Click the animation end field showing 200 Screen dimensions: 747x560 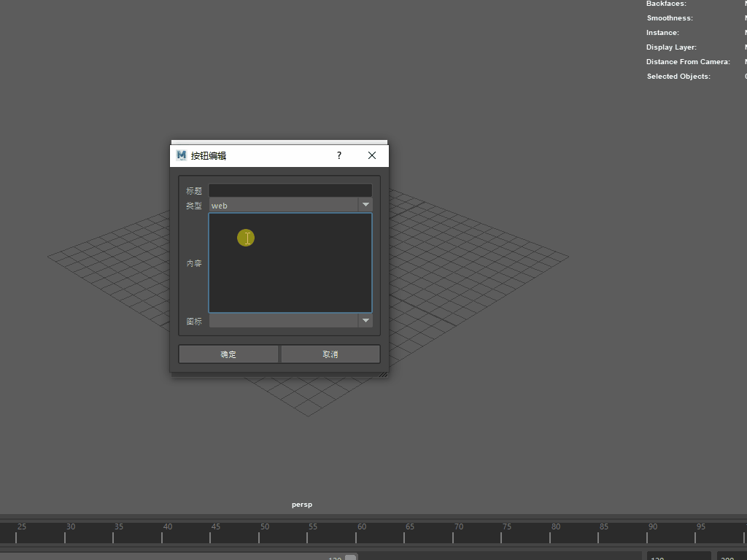731,556
